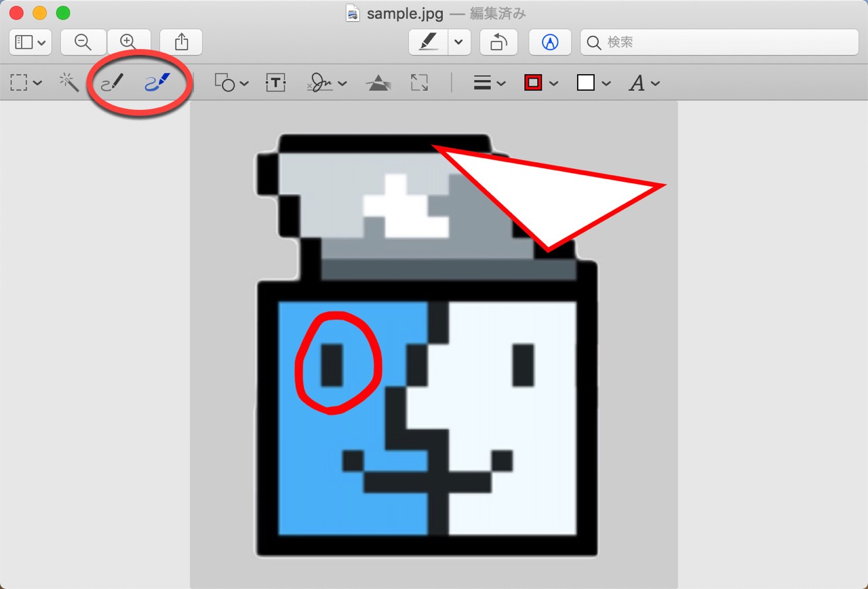The height and width of the screenshot is (589, 868).
Task: Expand the highlight color dropdown arrow
Action: pos(459,42)
